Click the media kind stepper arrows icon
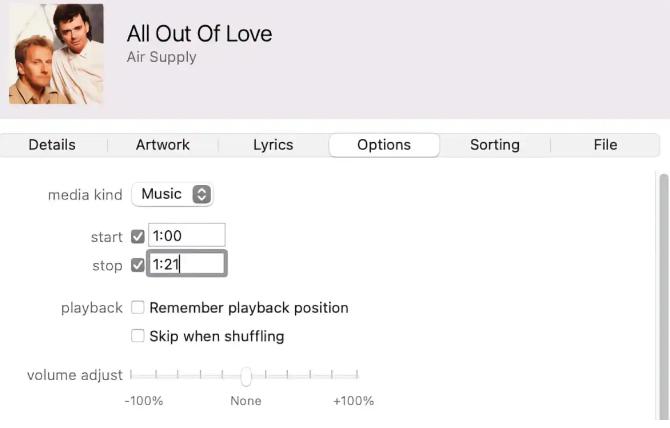Viewport: 670px width, 428px height. pos(202,194)
